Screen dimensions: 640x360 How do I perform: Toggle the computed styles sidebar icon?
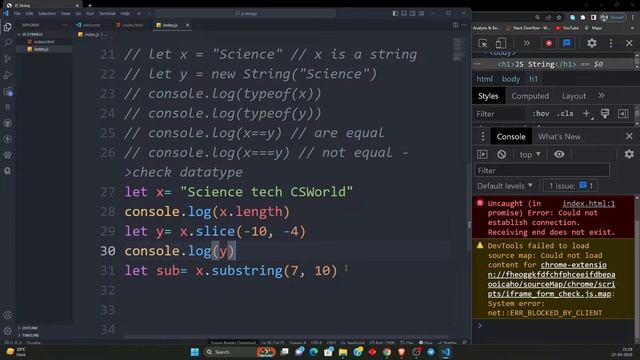tap(623, 113)
